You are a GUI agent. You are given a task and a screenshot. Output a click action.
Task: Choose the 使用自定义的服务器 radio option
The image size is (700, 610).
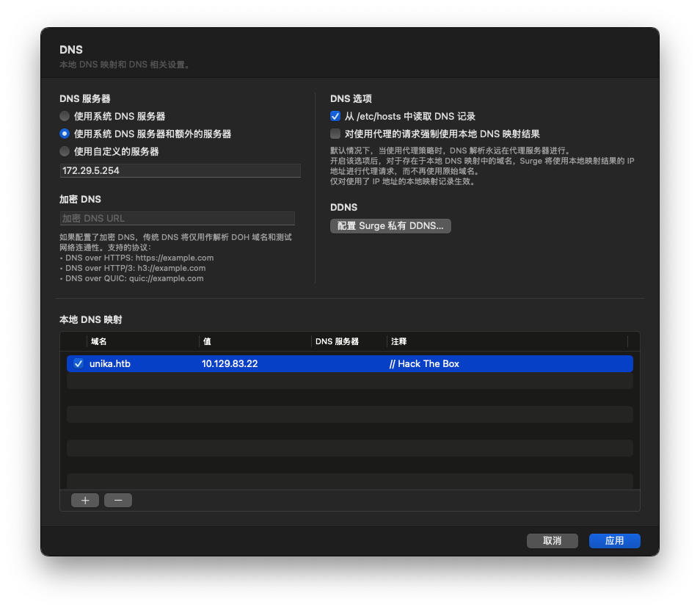pos(65,151)
